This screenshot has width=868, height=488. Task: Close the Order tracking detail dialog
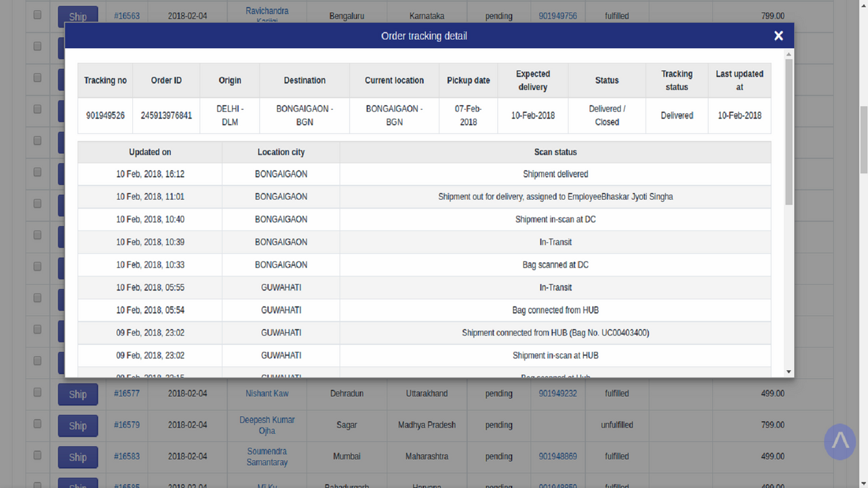[778, 35]
